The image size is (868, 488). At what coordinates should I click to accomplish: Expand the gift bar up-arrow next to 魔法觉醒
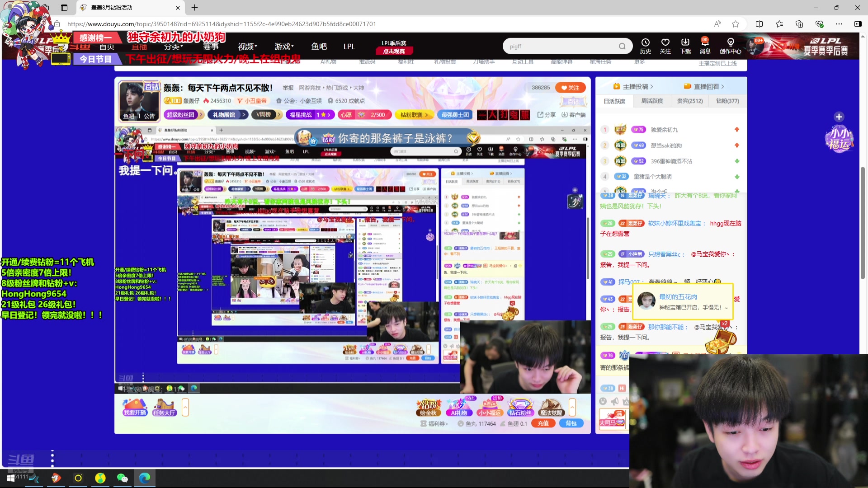572,407
